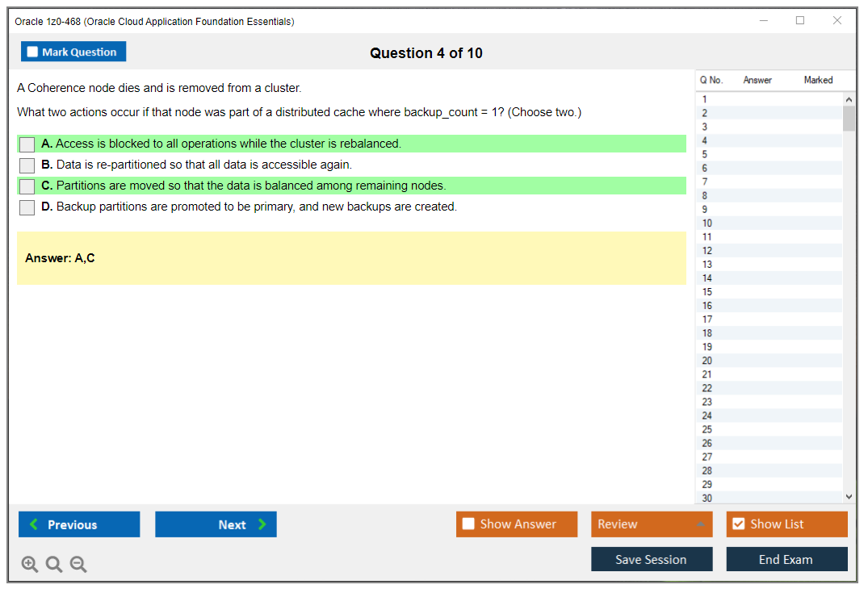Click the Answer column header
This screenshot has height=593, width=868.
coord(757,80)
